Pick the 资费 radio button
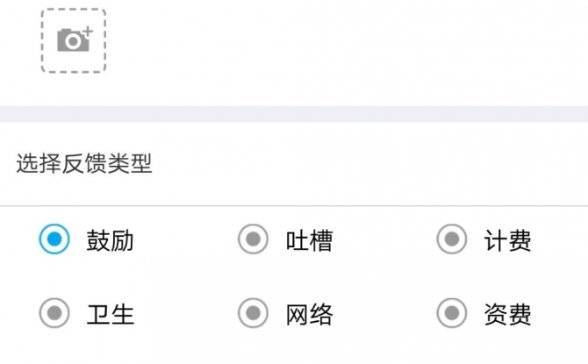Image resolution: width=588 pixels, height=364 pixels. 452,313
